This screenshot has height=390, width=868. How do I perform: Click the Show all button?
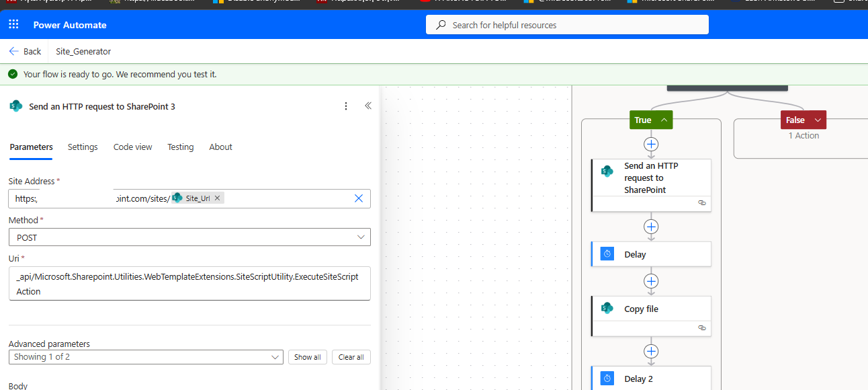[307, 357]
